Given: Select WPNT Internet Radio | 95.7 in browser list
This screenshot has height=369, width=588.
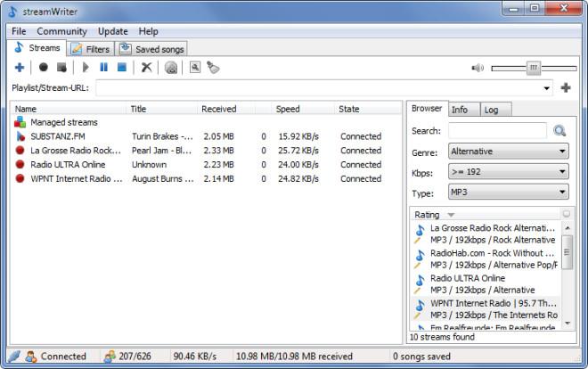Looking at the screenshot, I should click(486, 309).
